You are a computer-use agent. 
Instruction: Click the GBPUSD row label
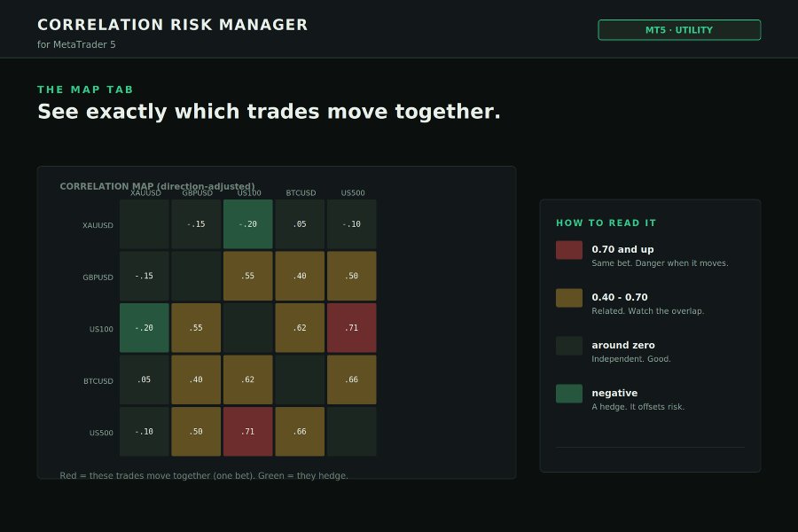tap(98, 277)
